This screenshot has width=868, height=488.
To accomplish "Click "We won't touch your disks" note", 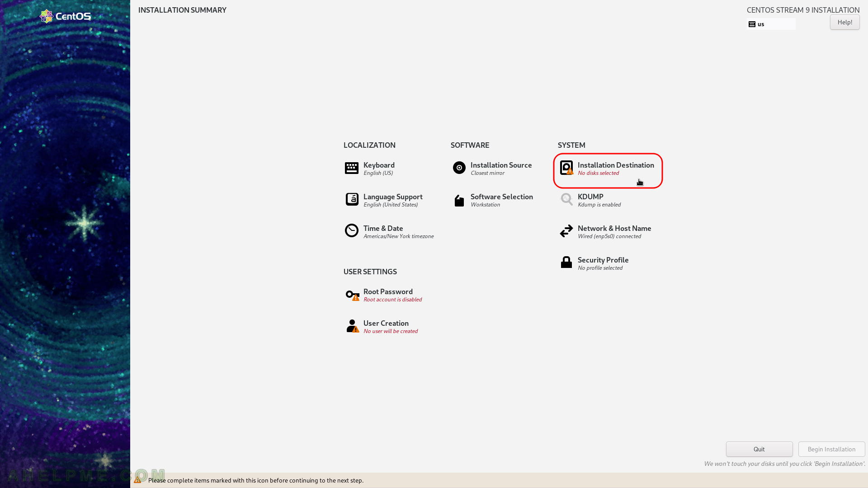I will point(784,464).
